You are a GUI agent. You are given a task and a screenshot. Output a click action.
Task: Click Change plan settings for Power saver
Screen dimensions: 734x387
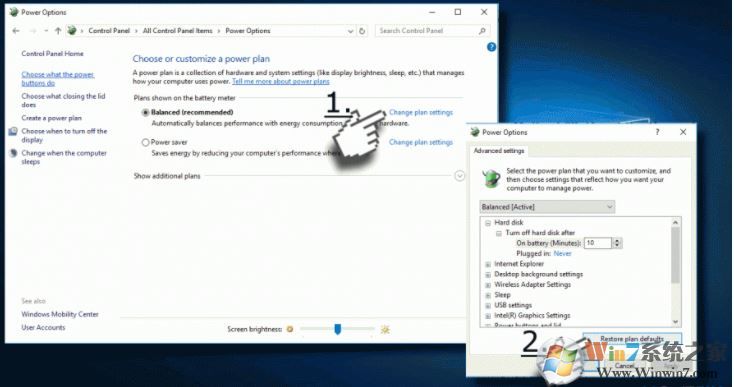pyautogui.click(x=421, y=142)
